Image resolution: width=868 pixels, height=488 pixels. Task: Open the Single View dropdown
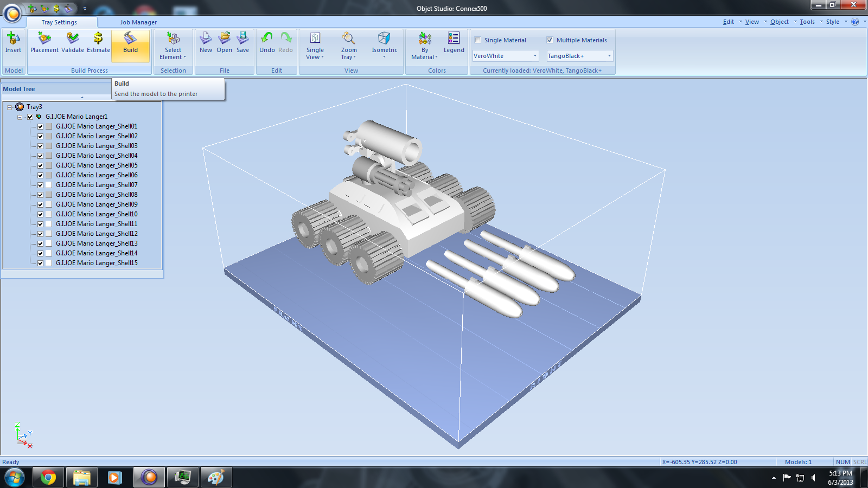pos(315,46)
